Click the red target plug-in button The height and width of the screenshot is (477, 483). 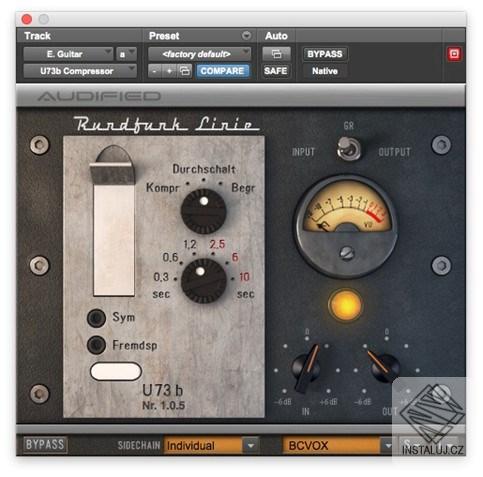pyautogui.click(x=454, y=54)
